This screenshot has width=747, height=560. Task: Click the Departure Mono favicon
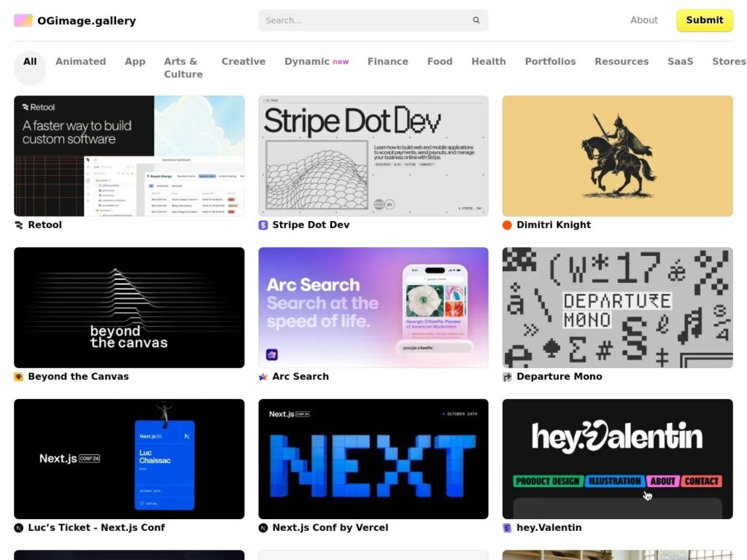[507, 377]
